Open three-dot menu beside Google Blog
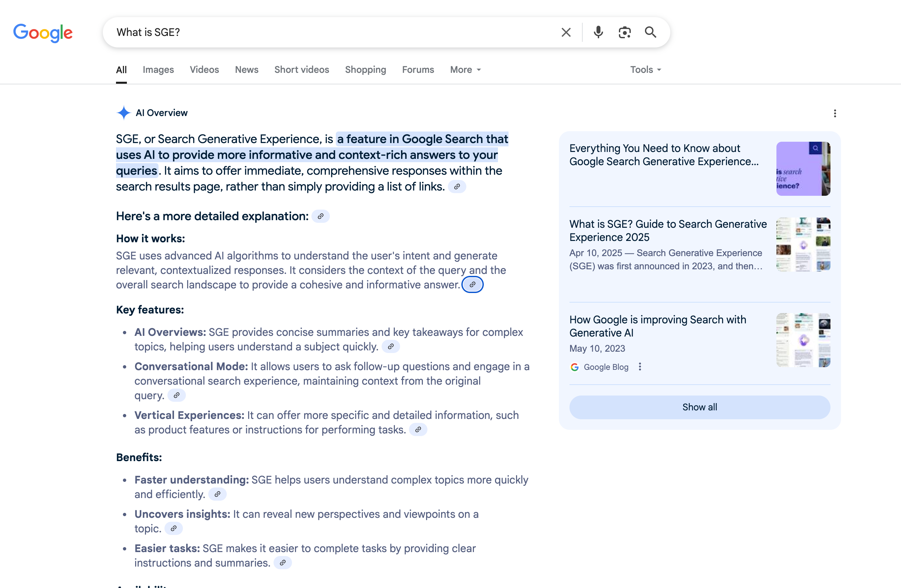This screenshot has width=901, height=588. [x=640, y=367]
